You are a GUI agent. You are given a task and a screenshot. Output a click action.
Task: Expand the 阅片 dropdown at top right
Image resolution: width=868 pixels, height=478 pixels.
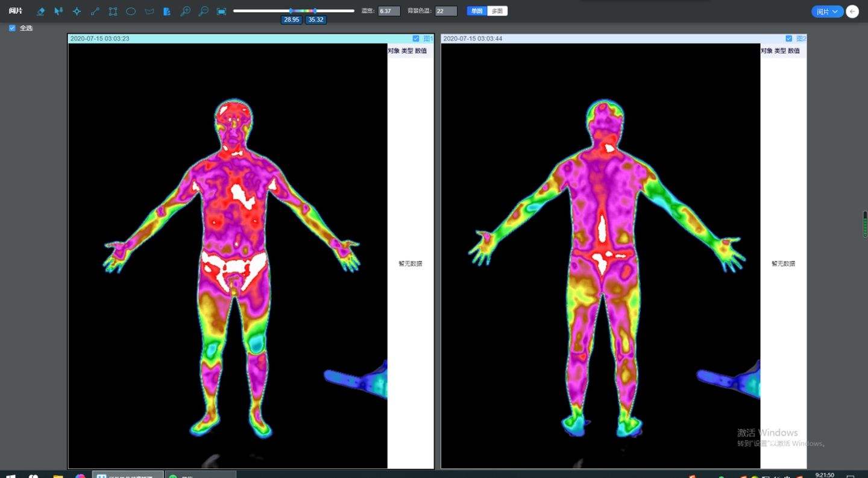(826, 11)
